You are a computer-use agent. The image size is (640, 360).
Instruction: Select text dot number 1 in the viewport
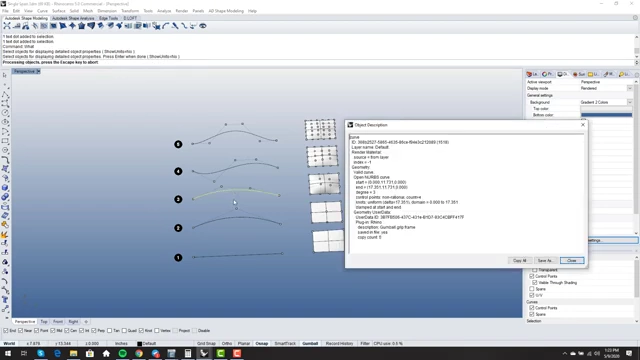coord(178,258)
